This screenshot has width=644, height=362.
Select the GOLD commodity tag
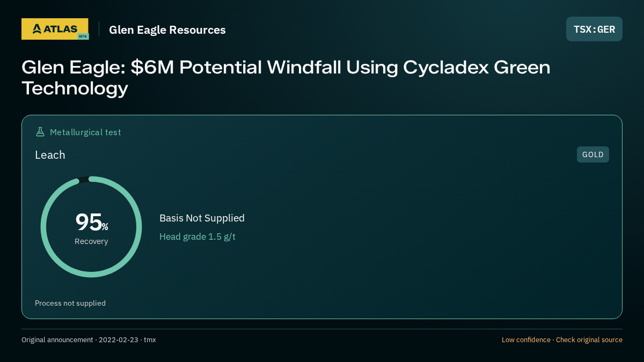[x=593, y=154]
